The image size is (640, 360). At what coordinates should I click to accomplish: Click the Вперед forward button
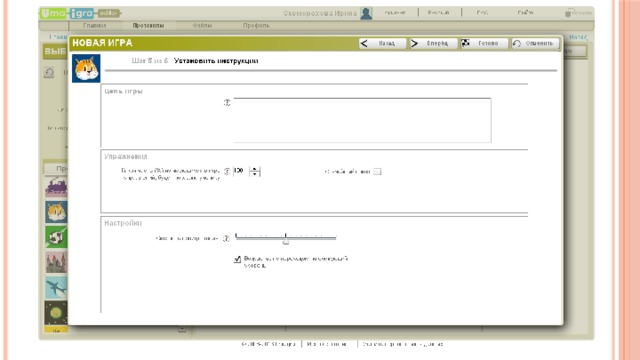(433, 43)
